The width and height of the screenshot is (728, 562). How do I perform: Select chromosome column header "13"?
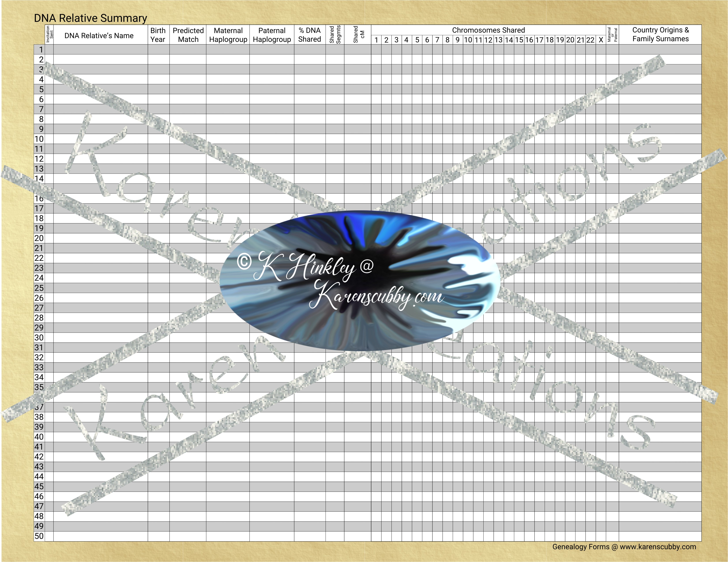[x=498, y=40]
